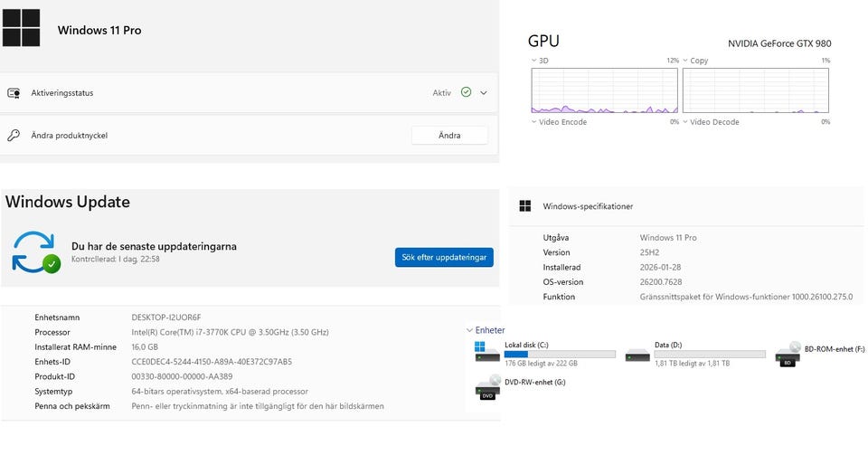Select the Lokal disk (C:) drive icon

[x=486, y=352]
